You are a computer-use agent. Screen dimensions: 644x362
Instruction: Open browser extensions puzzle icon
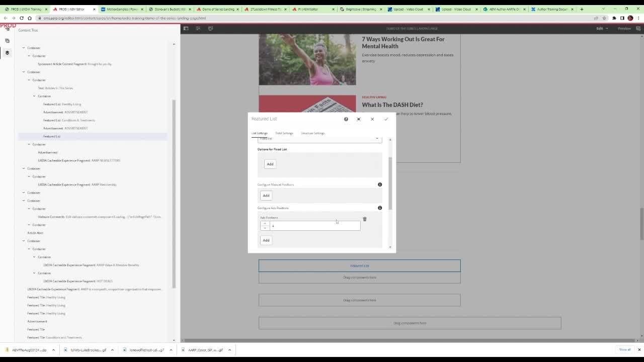[x=614, y=18]
